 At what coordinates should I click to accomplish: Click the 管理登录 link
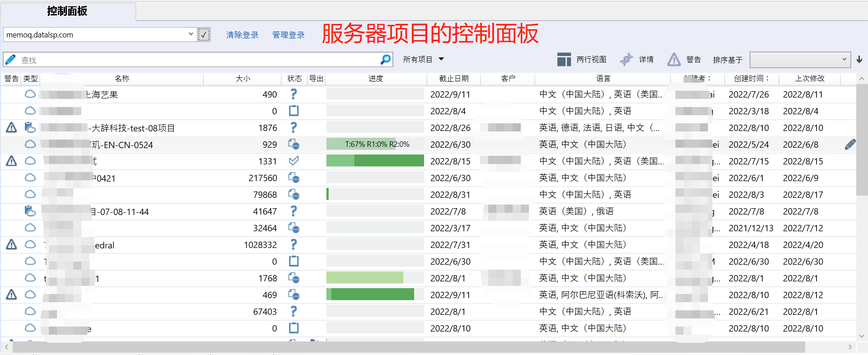[288, 35]
